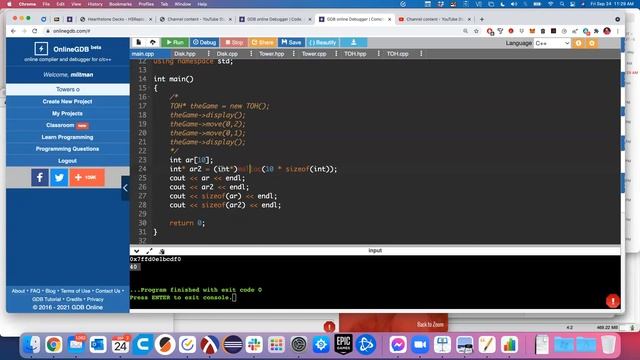640x360 pixels.
Task: Run the program with green Run button
Action: 175,42
